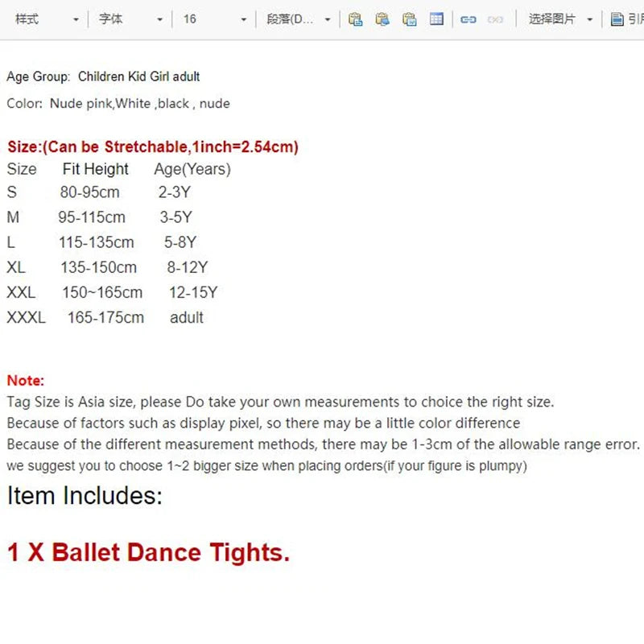Click the XXXL size row

click(105, 318)
